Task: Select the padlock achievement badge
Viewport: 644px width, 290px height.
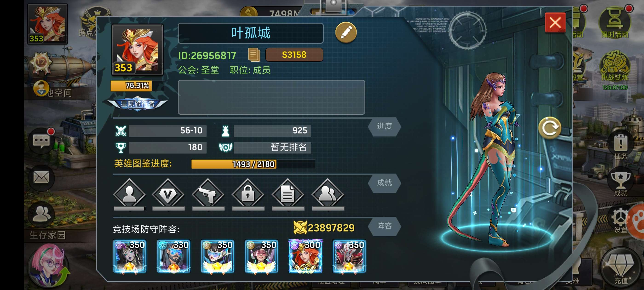Action: point(248,194)
